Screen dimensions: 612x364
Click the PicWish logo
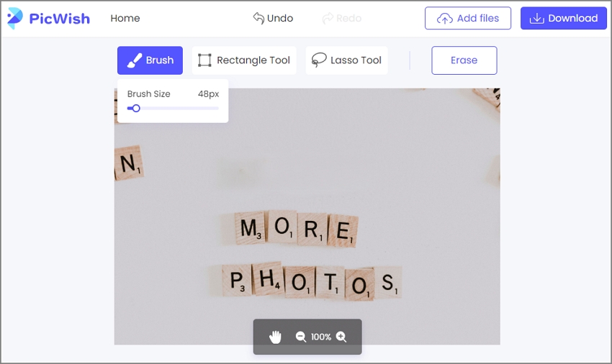coord(49,18)
